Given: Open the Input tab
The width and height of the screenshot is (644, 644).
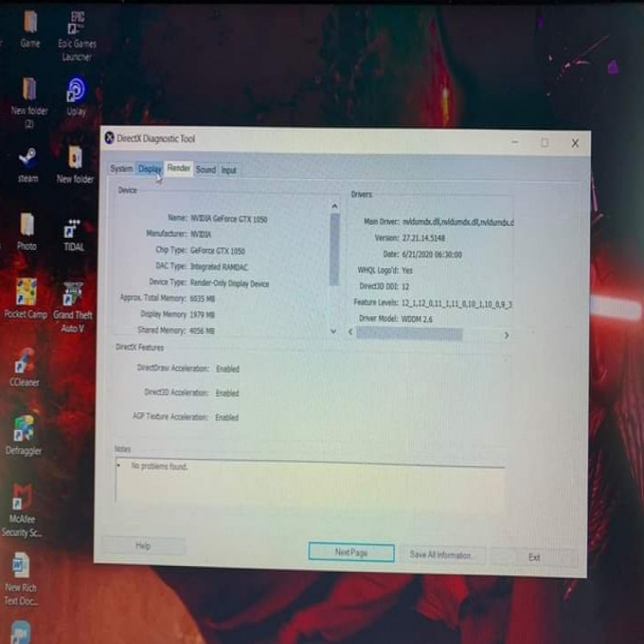Looking at the screenshot, I should pos(229,171).
